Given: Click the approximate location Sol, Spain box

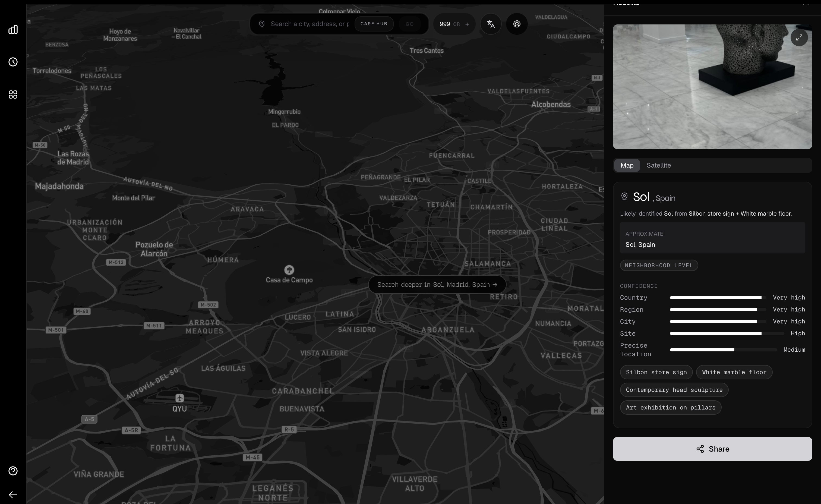Looking at the screenshot, I should click(x=712, y=238).
